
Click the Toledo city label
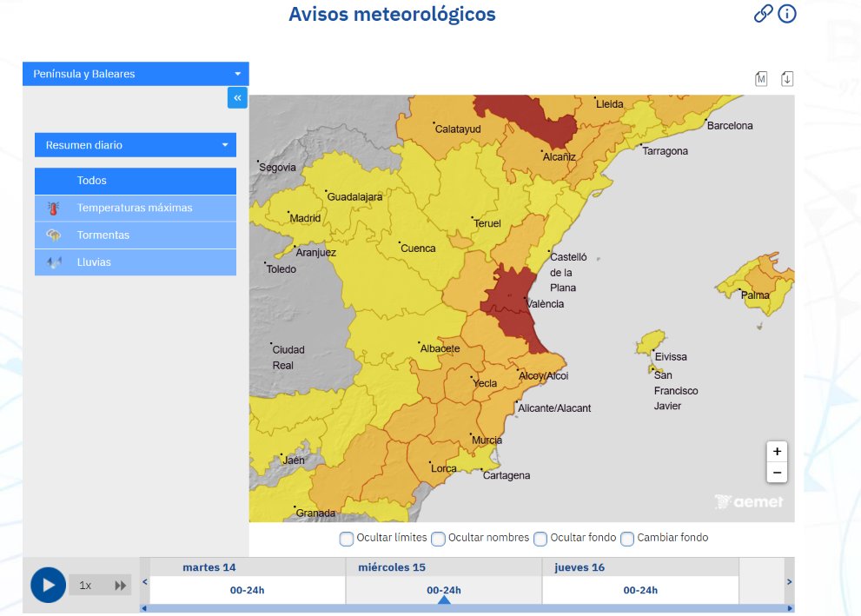pos(281,269)
